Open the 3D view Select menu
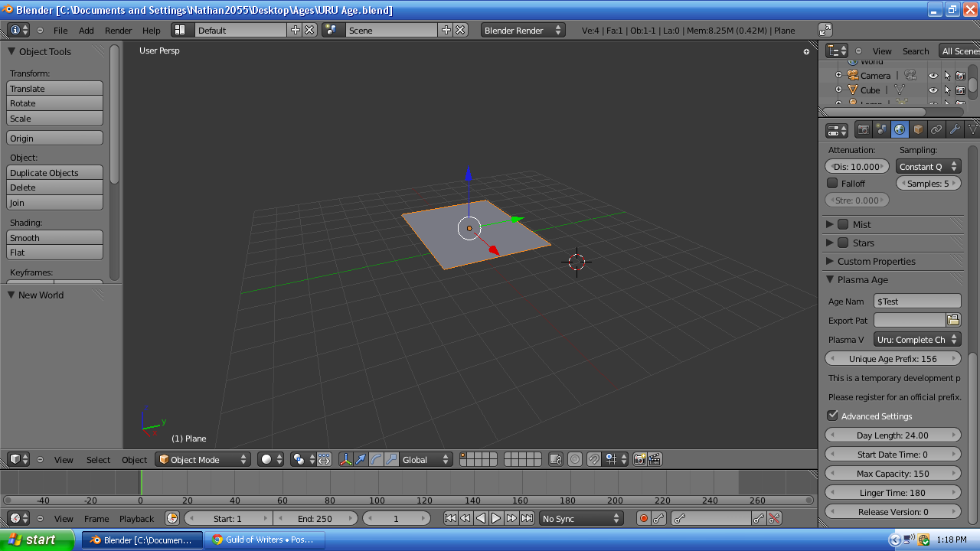Screen dimensions: 980x551 [x=98, y=460]
